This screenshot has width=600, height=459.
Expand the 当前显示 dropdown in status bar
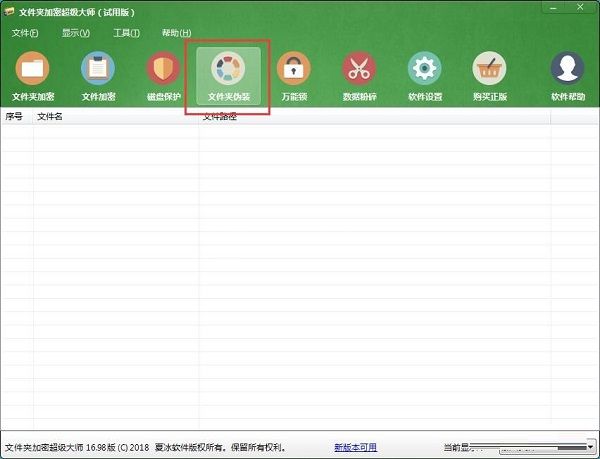(x=590, y=447)
